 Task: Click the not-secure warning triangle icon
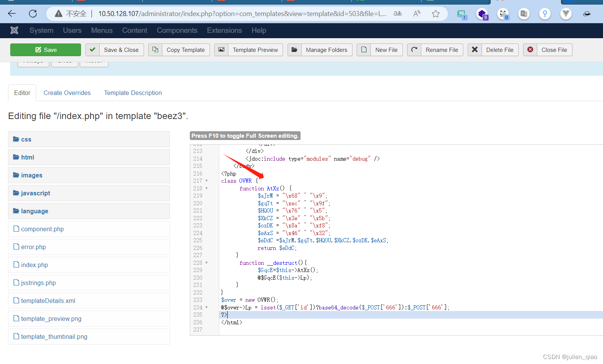[x=58, y=14]
